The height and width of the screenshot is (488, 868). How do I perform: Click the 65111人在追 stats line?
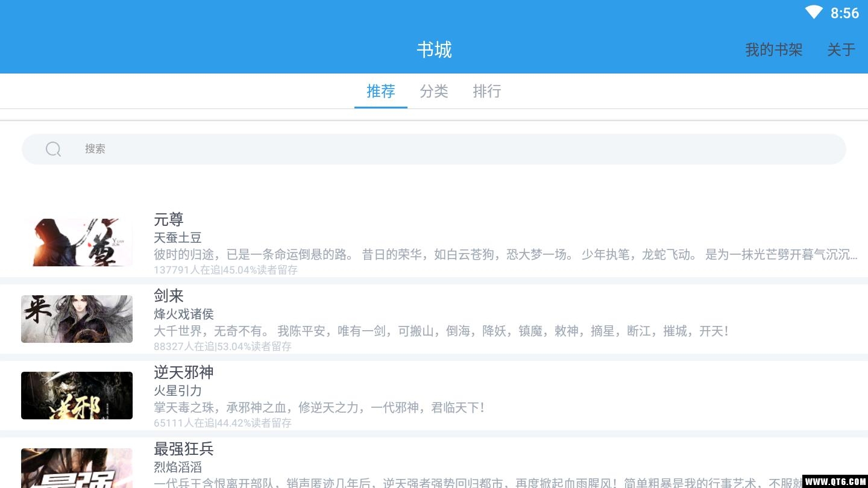(223, 423)
